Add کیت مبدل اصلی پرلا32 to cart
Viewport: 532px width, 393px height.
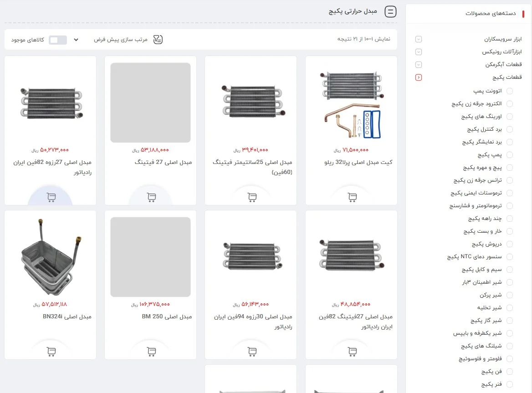(352, 197)
